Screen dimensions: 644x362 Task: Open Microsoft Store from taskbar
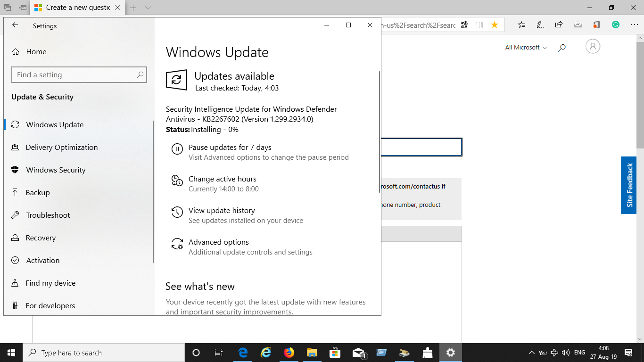[335, 353]
